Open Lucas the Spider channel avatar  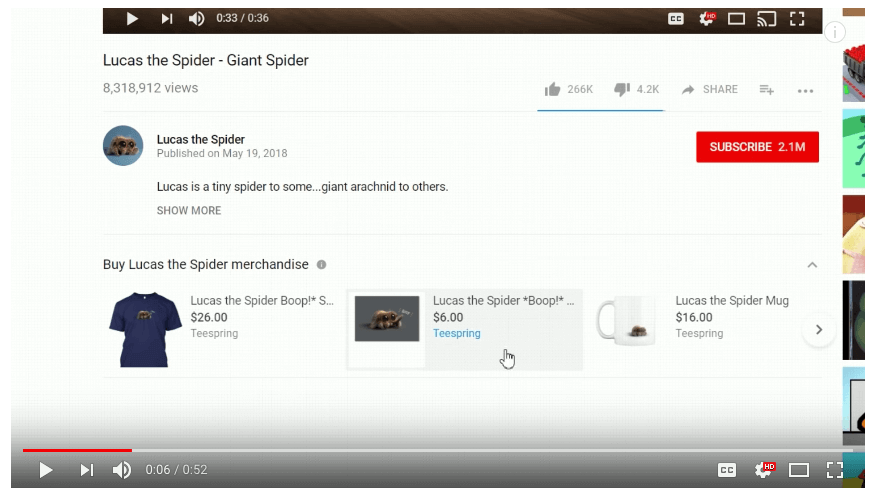click(x=123, y=146)
